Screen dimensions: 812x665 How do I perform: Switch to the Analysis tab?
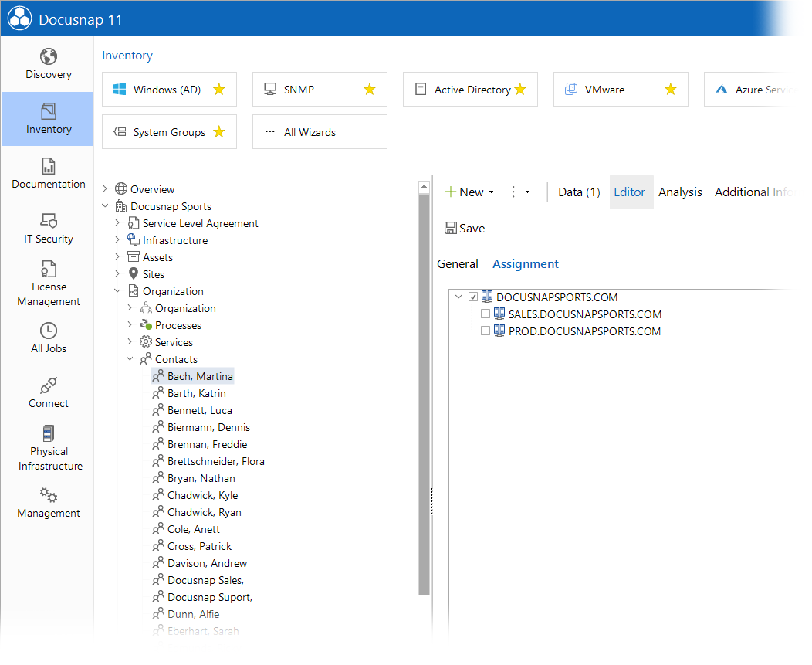point(680,192)
